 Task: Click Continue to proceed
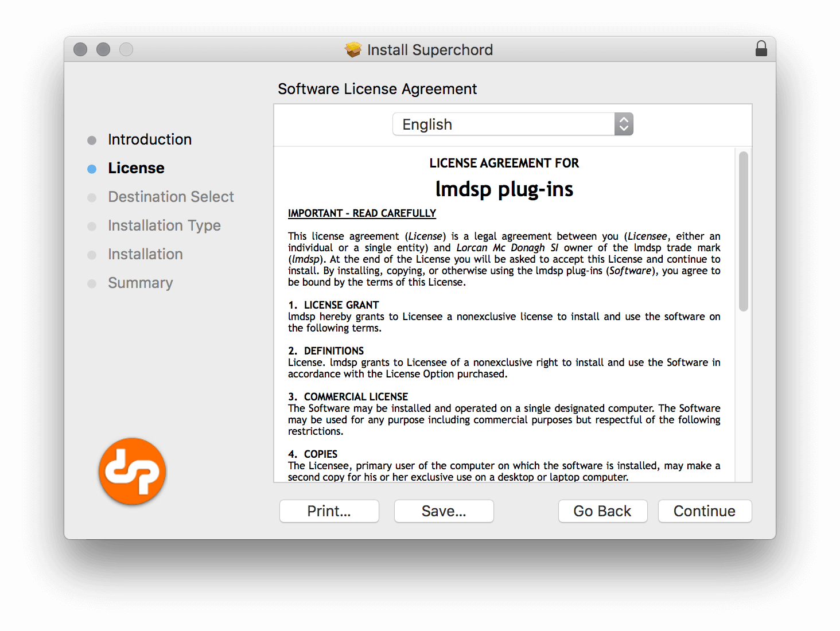pyautogui.click(x=705, y=511)
